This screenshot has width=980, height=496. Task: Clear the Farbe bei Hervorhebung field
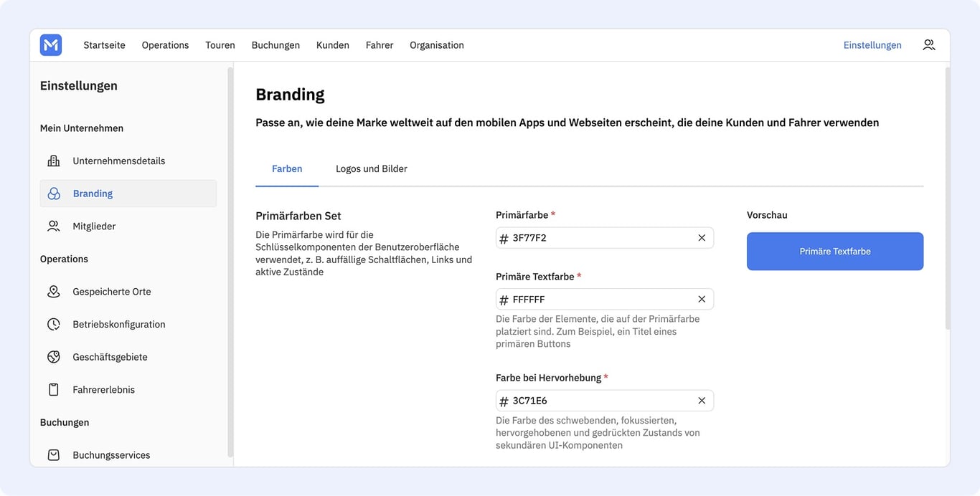[x=702, y=401]
